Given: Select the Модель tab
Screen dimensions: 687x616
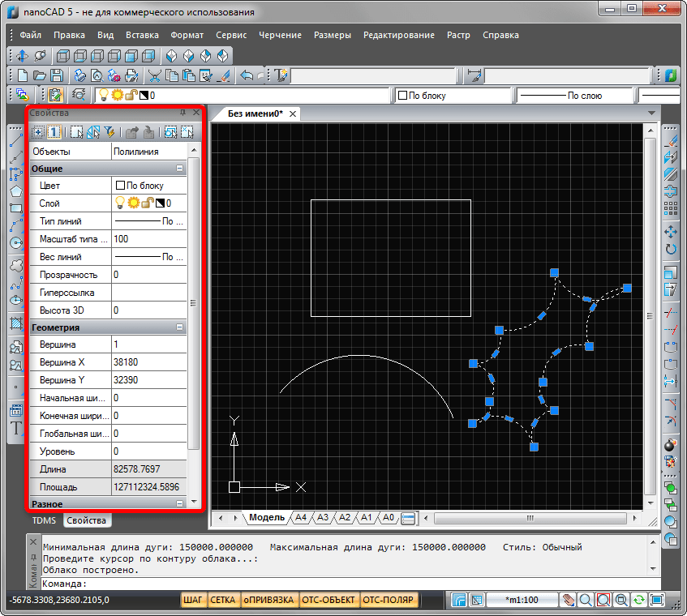Looking at the screenshot, I should (266, 517).
